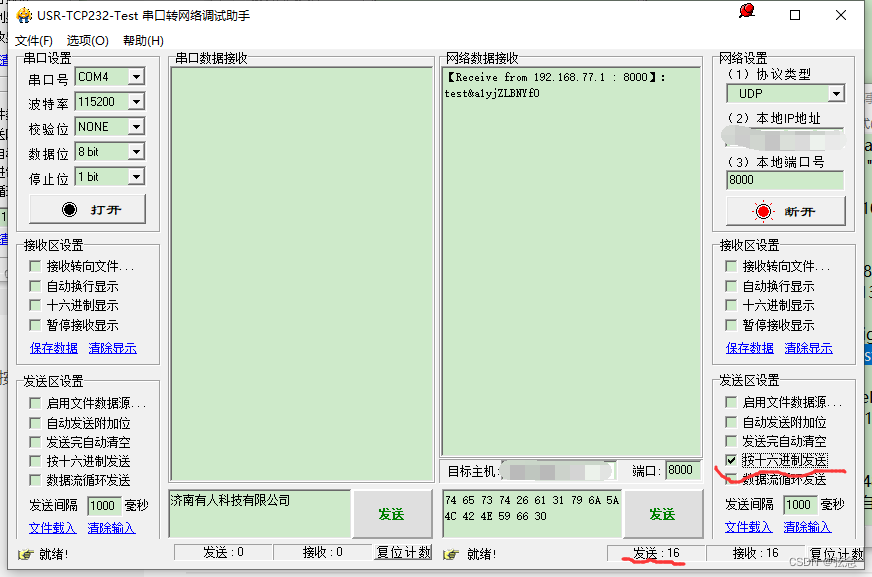
Task: Toggle network 发送完自动清空 checkbox
Action: click(731, 441)
